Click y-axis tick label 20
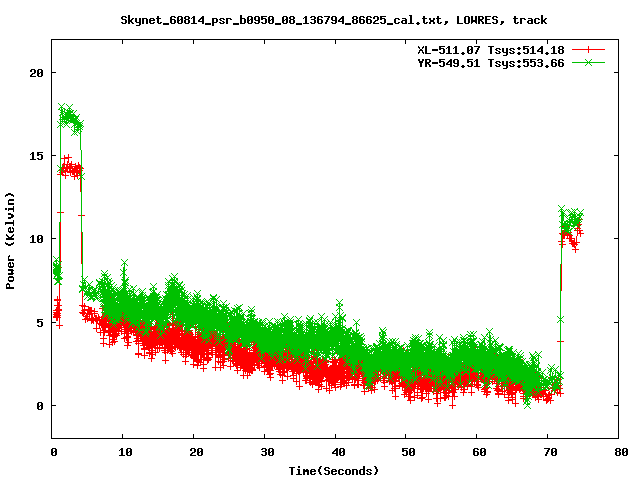640x480 pixels. pyautogui.click(x=36, y=73)
